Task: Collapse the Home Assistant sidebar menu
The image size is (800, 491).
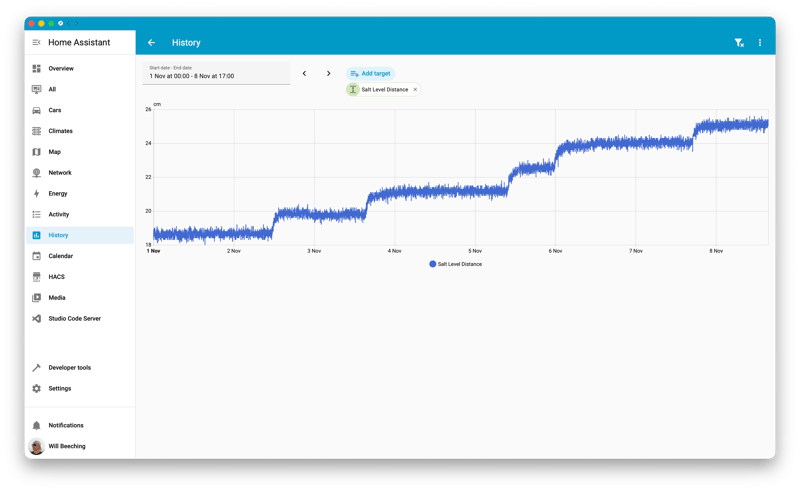Action: tap(37, 43)
